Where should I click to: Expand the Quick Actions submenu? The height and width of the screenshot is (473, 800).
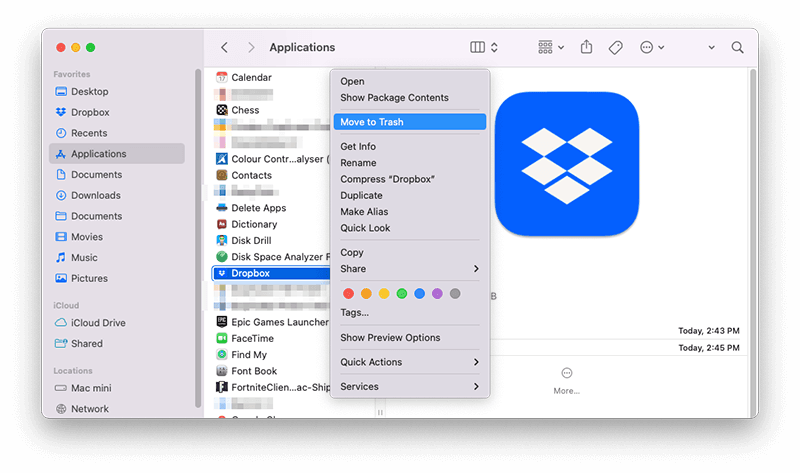click(410, 362)
